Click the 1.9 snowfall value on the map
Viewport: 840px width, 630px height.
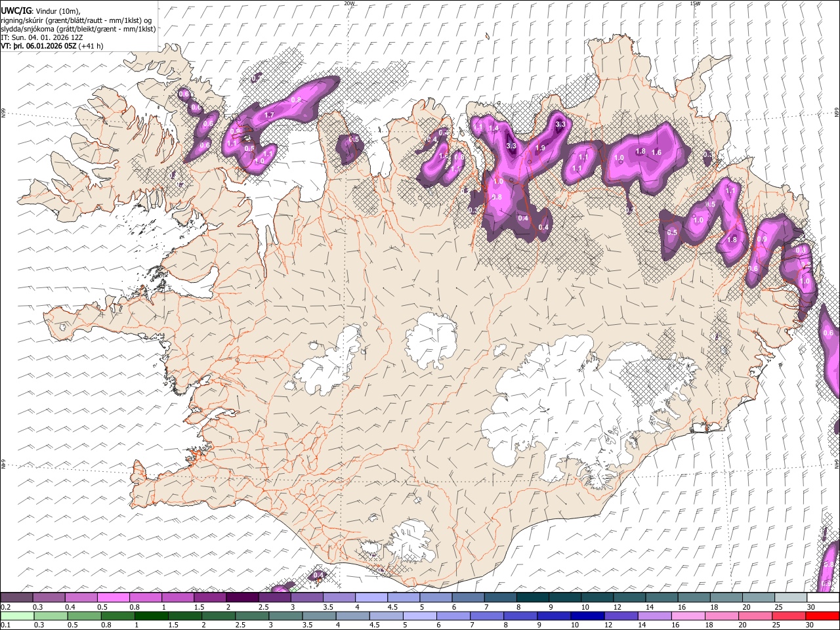point(540,148)
